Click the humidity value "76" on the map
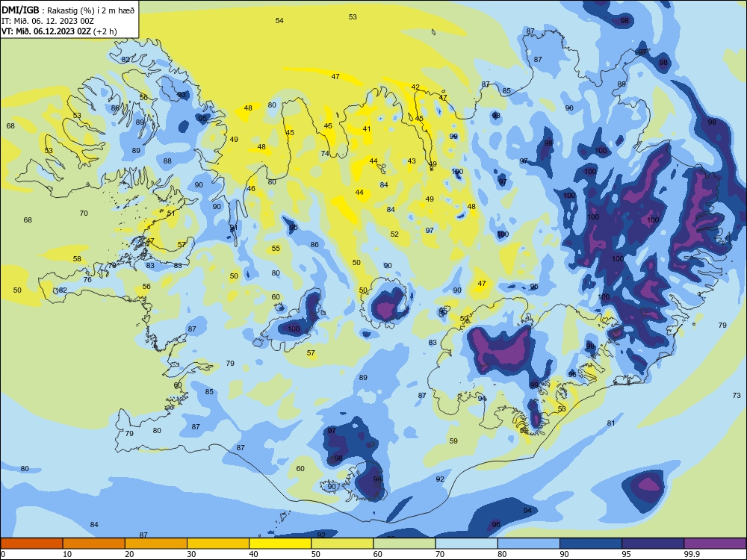This screenshot has height=560, width=747. [87, 279]
